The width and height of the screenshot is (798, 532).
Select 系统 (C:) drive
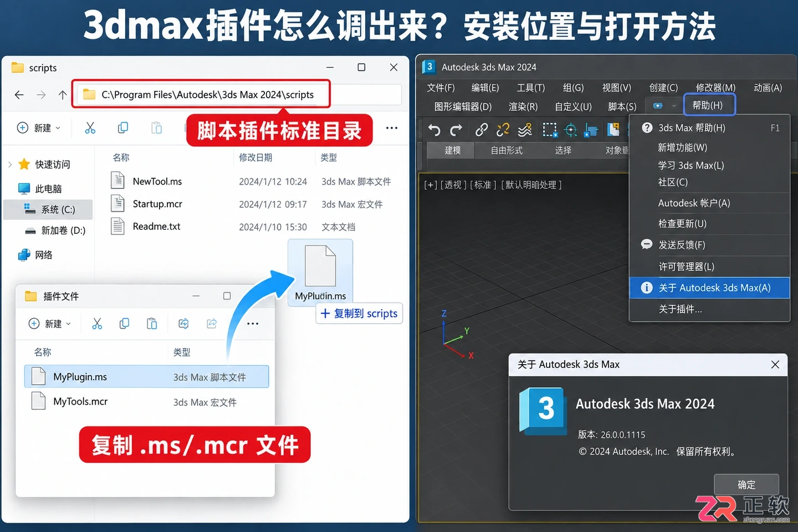click(49, 209)
